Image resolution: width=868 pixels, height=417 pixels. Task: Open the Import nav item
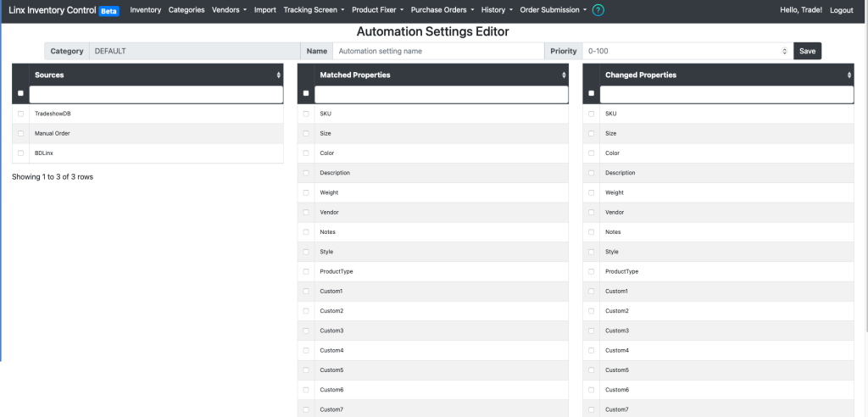(265, 10)
